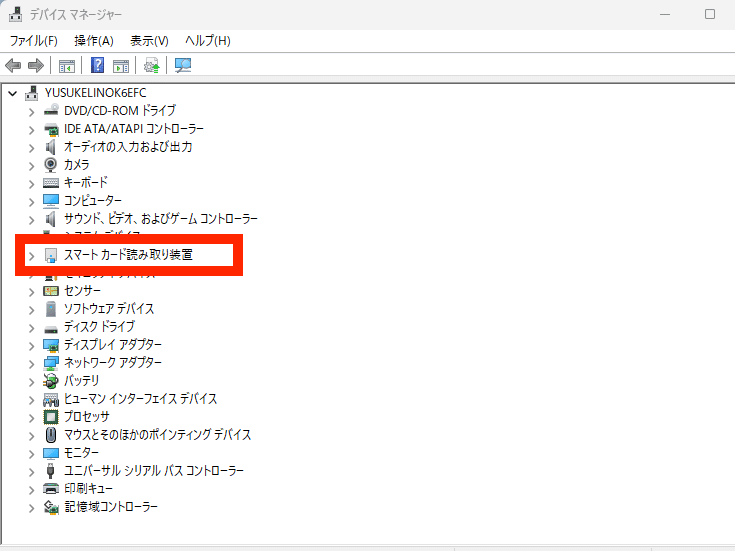Open the 操作(A) menu
735x551 pixels.
(94, 41)
